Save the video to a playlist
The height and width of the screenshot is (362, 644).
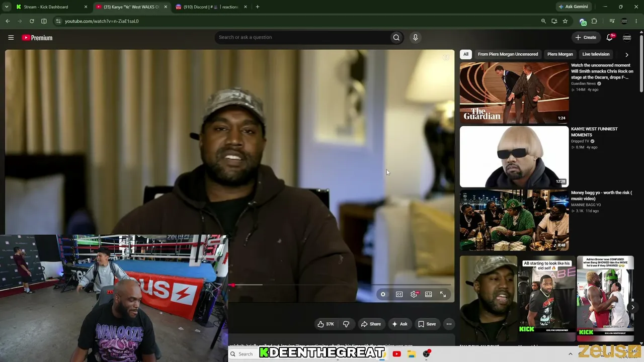coord(427,324)
